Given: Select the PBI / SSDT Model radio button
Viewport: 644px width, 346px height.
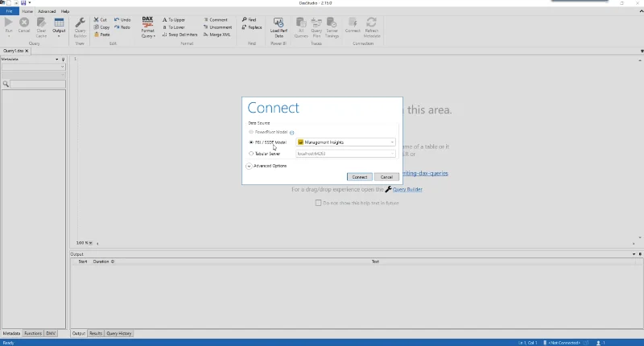Looking at the screenshot, I should (x=251, y=142).
